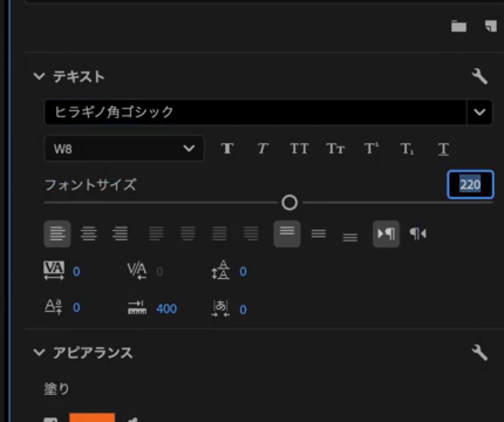The height and width of the screenshot is (422, 504).
Task: Click the tab width value 400
Action: point(167,309)
